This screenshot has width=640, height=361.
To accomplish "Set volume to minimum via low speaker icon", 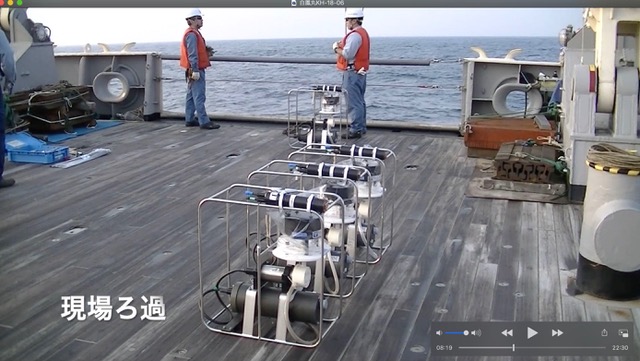I will 438,333.
